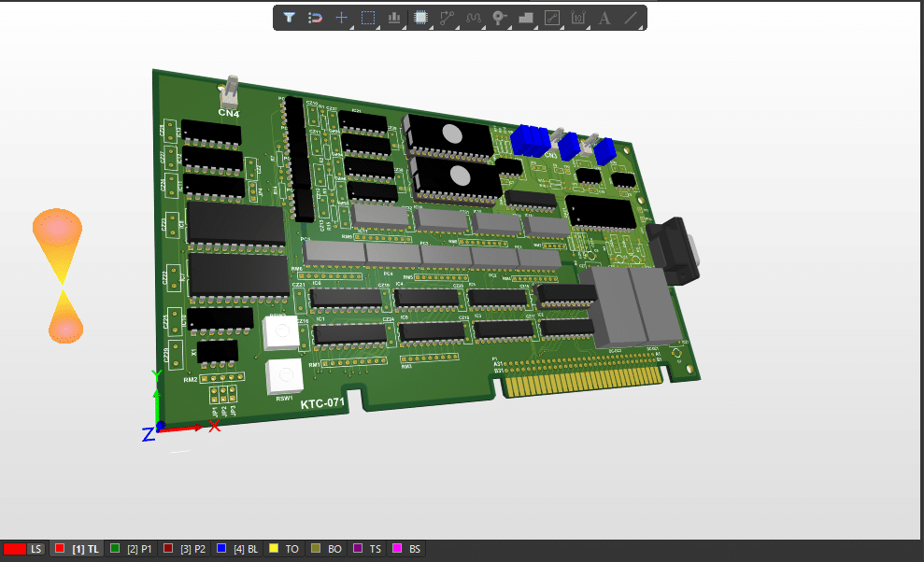The height and width of the screenshot is (562, 924).
Task: Select the filter tool in the toolbar
Action: click(x=289, y=17)
